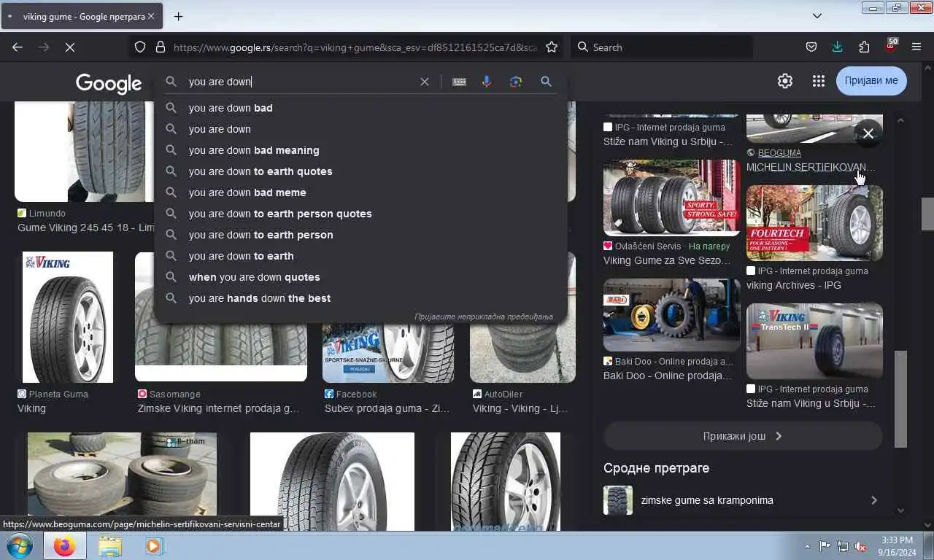Click the site padlock security icon
Screen dimensions: 934x560
(x=161, y=47)
